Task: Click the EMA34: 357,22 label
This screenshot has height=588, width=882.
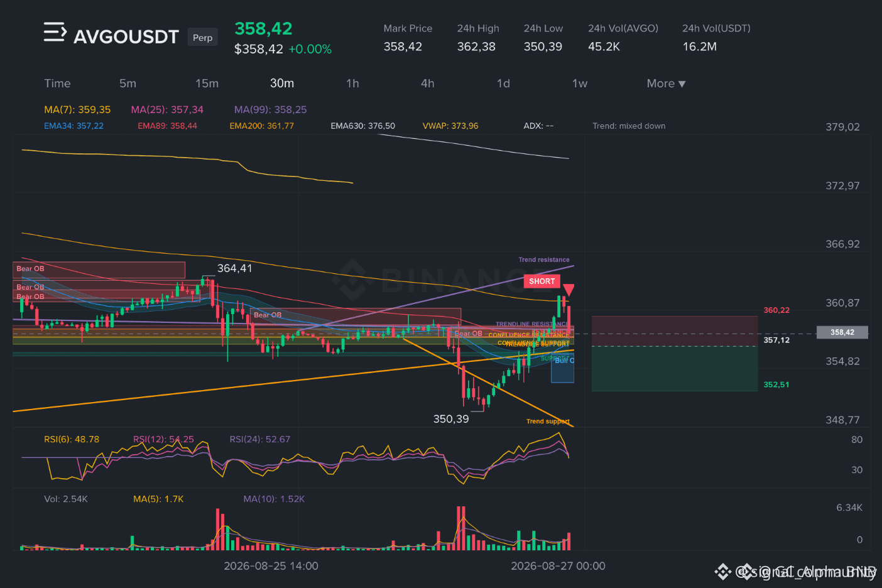Action: [73, 126]
